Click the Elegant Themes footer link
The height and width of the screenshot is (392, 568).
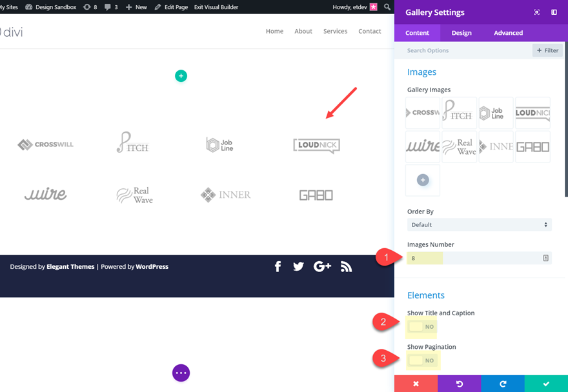click(x=70, y=267)
